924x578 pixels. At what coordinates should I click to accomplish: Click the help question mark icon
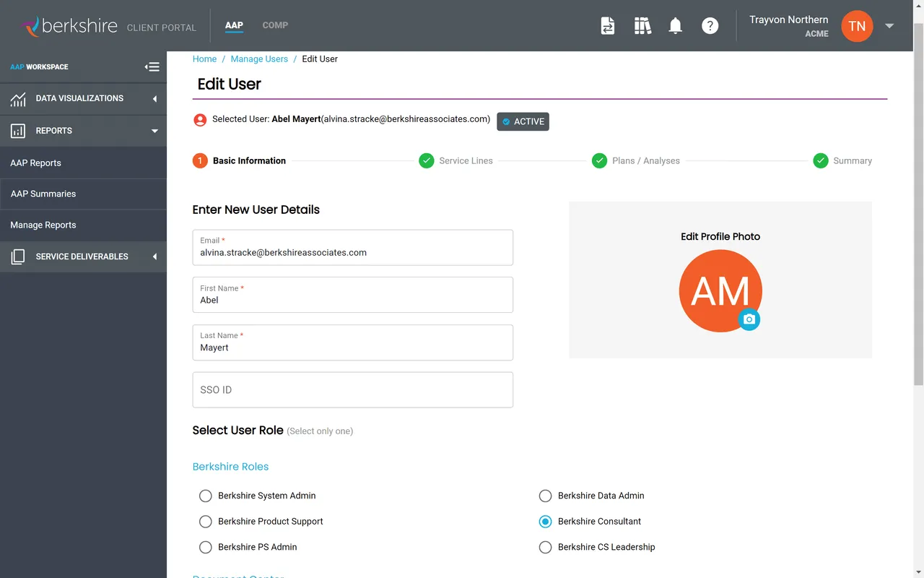click(710, 25)
